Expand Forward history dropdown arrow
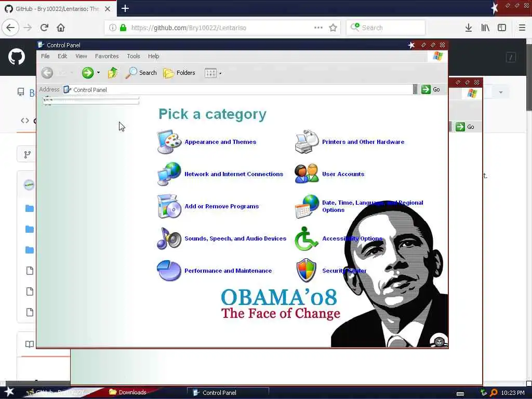This screenshot has width=532, height=399. pyautogui.click(x=98, y=73)
